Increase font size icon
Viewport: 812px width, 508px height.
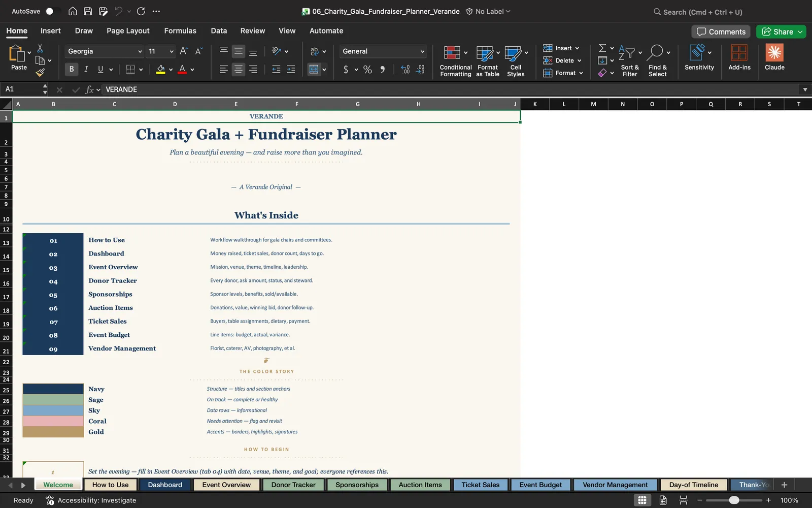tap(184, 51)
